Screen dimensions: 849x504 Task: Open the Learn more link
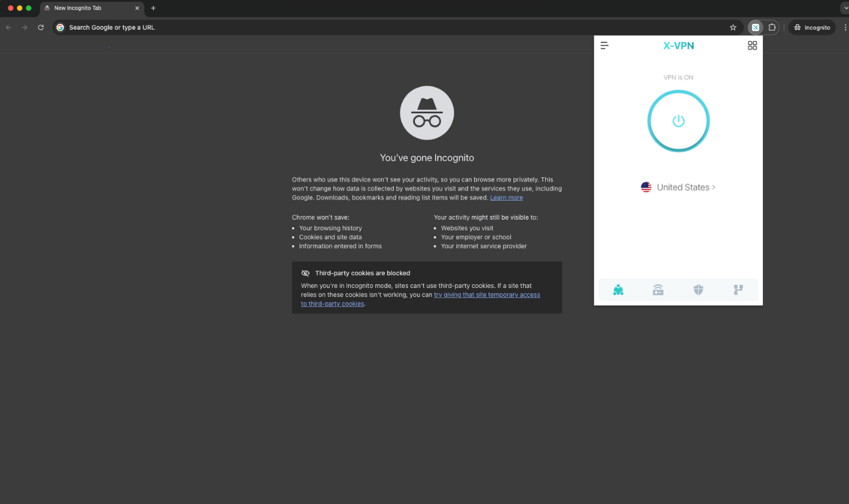506,198
